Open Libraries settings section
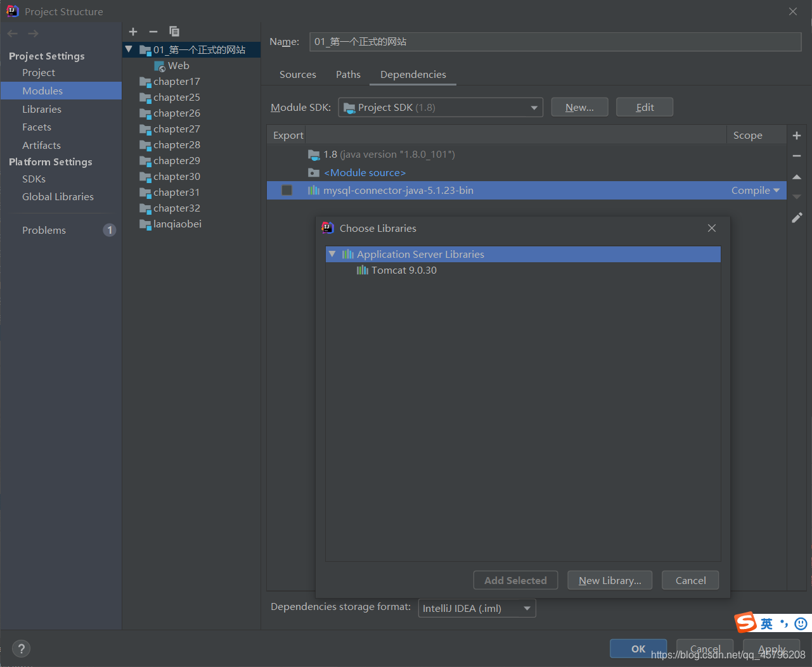 click(x=42, y=109)
